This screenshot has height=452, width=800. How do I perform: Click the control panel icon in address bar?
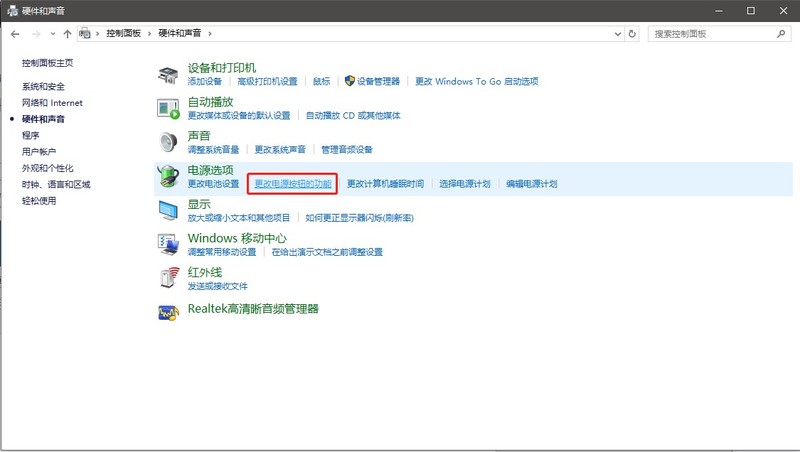click(x=85, y=34)
